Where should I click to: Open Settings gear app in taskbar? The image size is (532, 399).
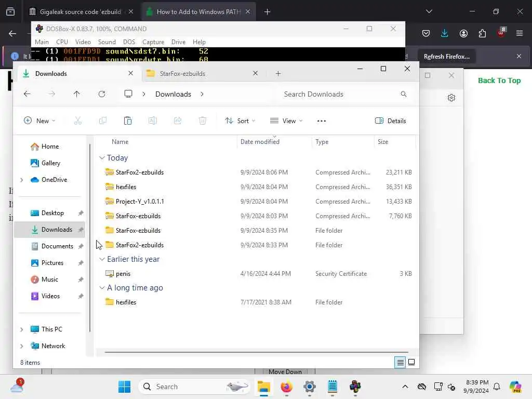click(310, 387)
